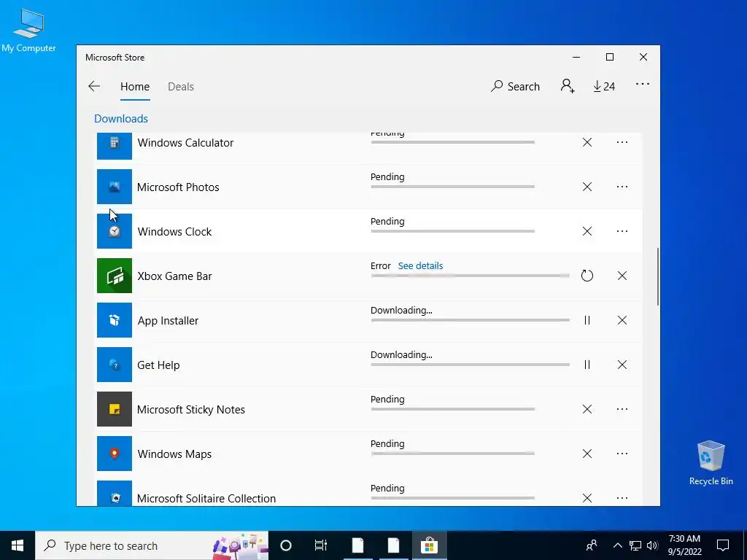747x560 pixels.
Task: Open more options for Microsoft Solitaire Collection
Action: pos(622,498)
